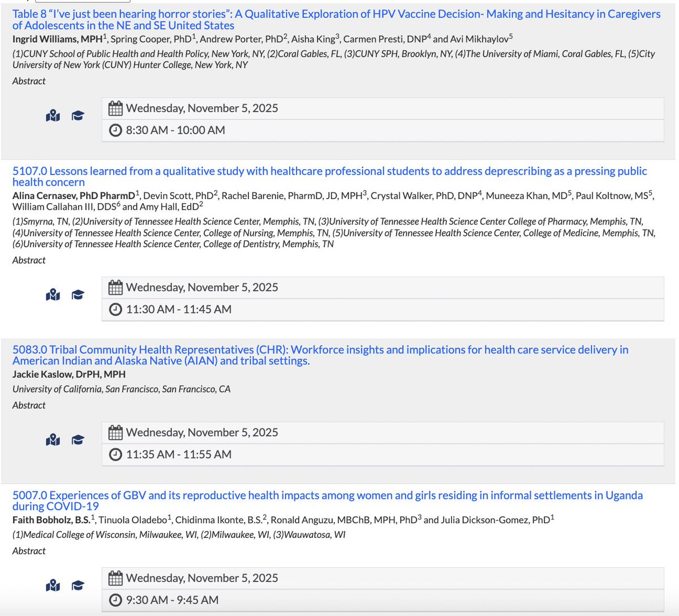Click co-author Julia Dickson-Gomez, PhD
This screenshot has width=679, height=616.
click(x=495, y=520)
